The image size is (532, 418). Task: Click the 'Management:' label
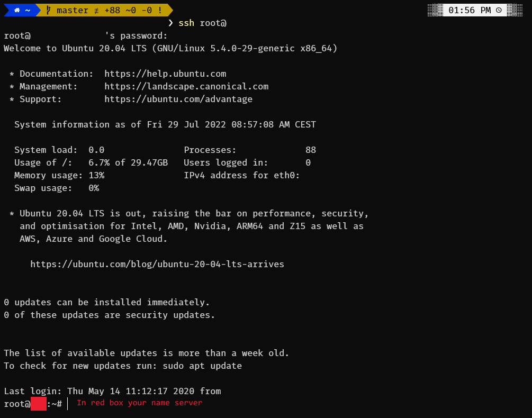[49, 86]
